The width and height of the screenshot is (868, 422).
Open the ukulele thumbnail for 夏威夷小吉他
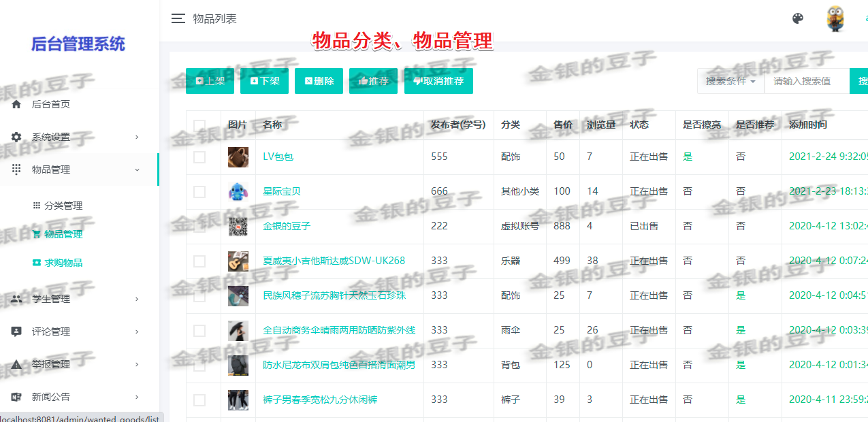[238, 261]
